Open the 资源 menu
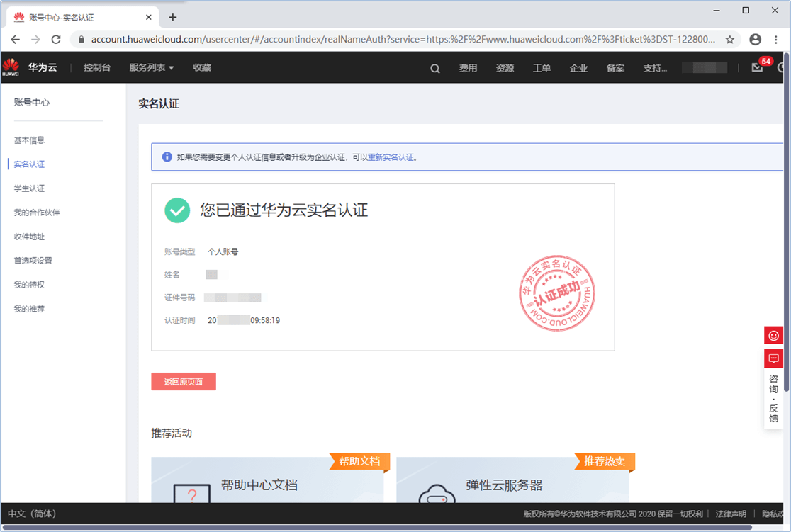791x532 pixels. [505, 68]
